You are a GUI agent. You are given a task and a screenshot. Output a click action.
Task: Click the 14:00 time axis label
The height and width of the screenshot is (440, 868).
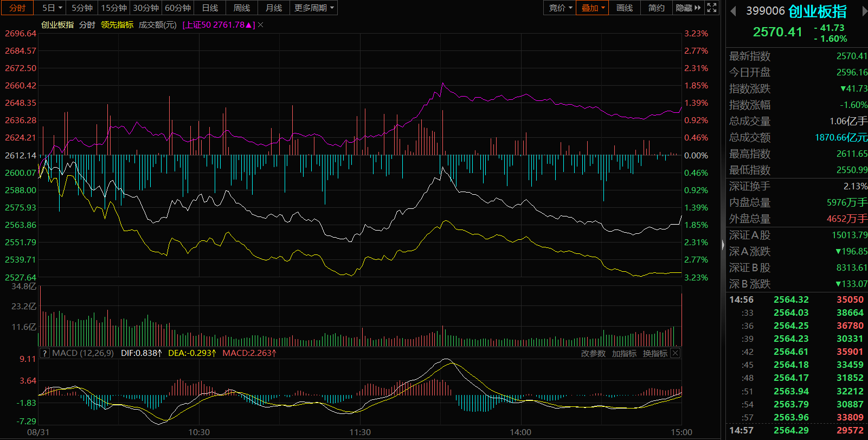click(x=520, y=432)
